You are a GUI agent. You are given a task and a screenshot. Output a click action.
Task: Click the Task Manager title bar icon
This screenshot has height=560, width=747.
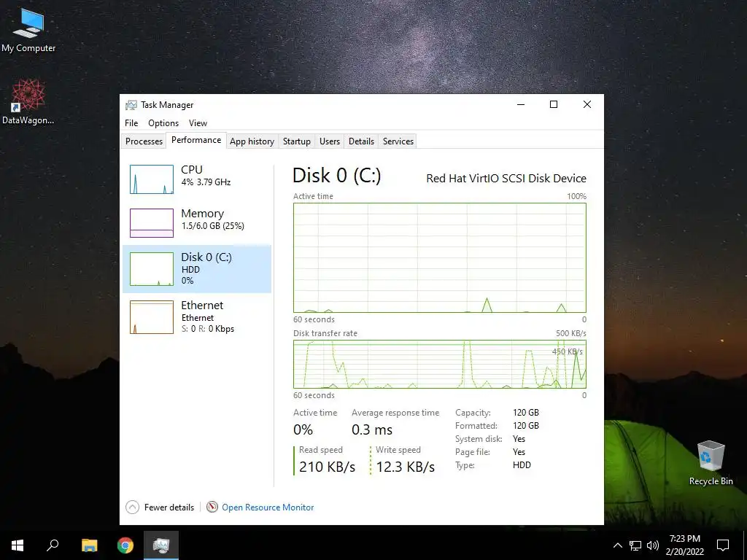point(131,105)
